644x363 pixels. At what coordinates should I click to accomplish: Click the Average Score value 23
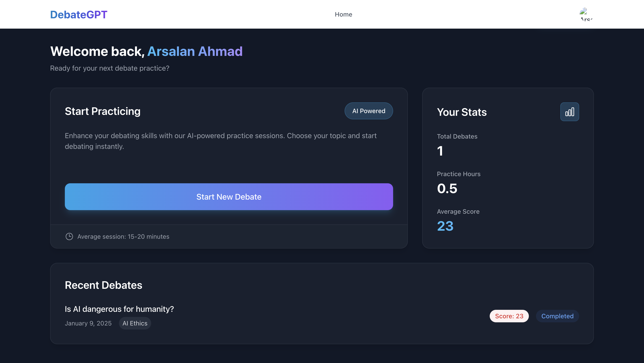[445, 226]
